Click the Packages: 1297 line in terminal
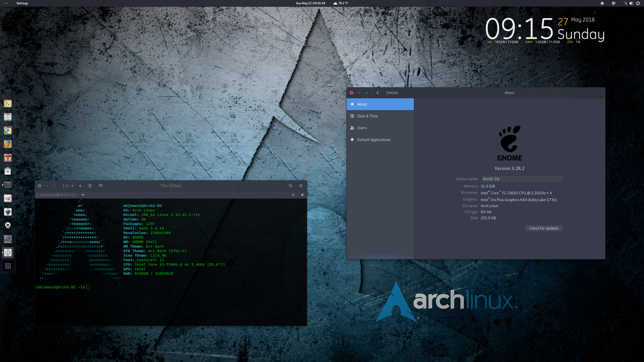This screenshot has width=644, height=362. tap(139, 224)
